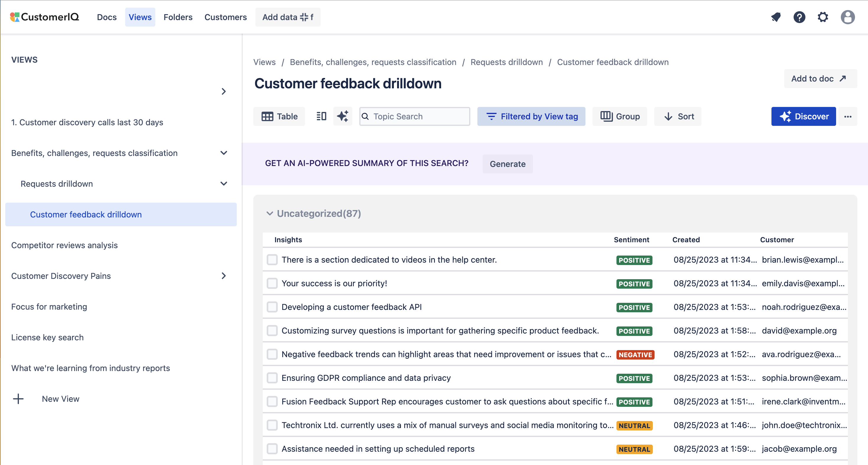868x465 pixels.
Task: Switch to the split list view icon
Action: pyautogui.click(x=321, y=116)
